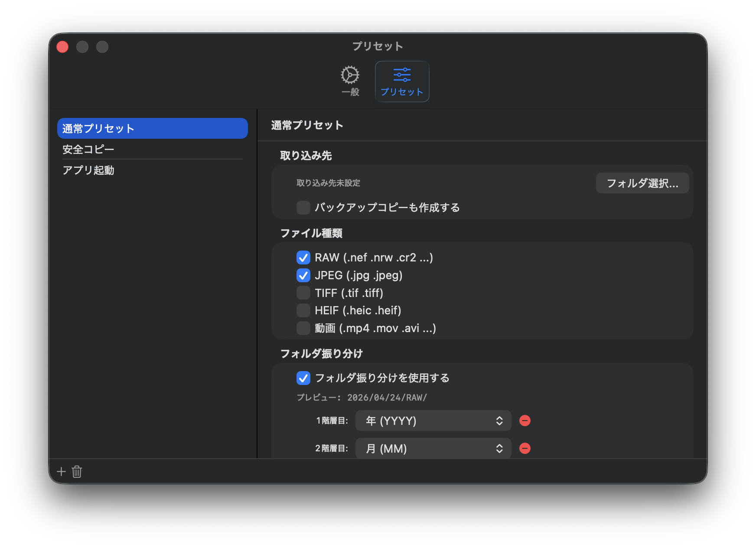Click the red minus next to 月 (MM)
Viewport: 756px width, 548px height.
pos(525,448)
